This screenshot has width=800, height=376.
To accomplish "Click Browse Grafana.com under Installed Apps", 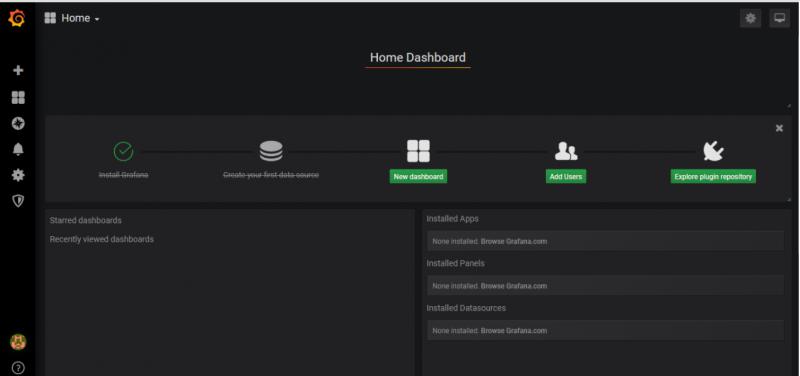I will tap(514, 241).
